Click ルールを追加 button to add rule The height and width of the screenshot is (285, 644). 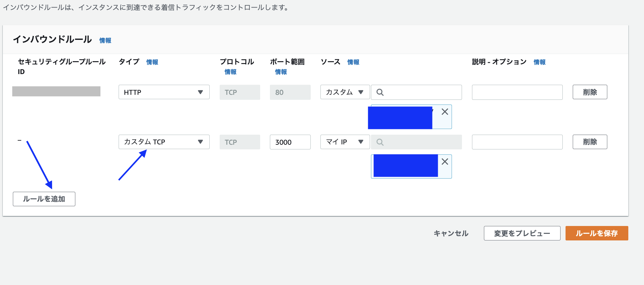44,199
